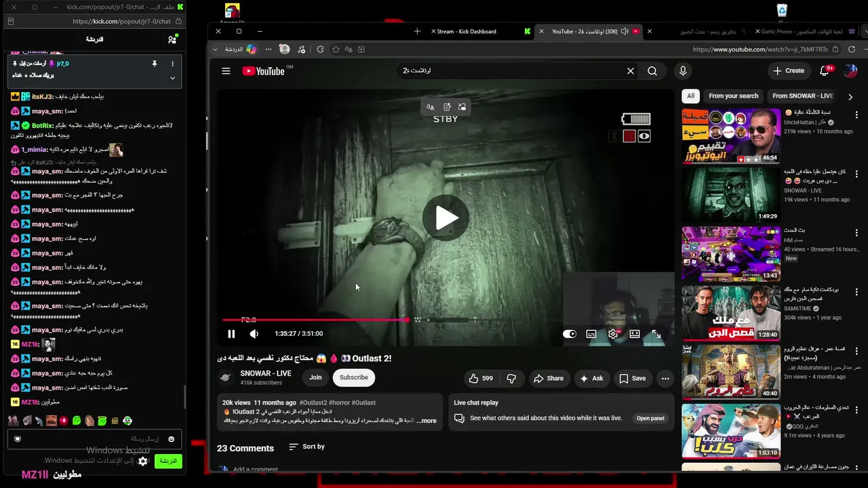Open SNOWAR - LIVE 1:49:29 video thumbnail

click(731, 195)
